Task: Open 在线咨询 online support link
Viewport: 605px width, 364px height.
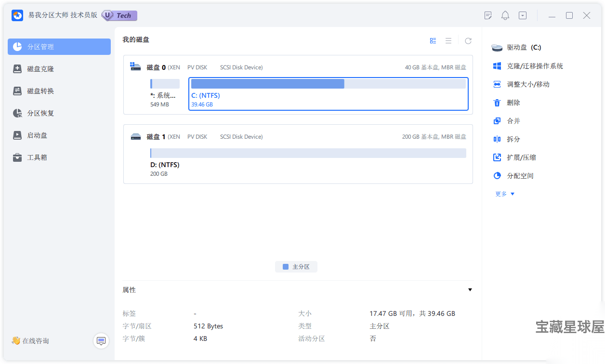Action: point(30,341)
